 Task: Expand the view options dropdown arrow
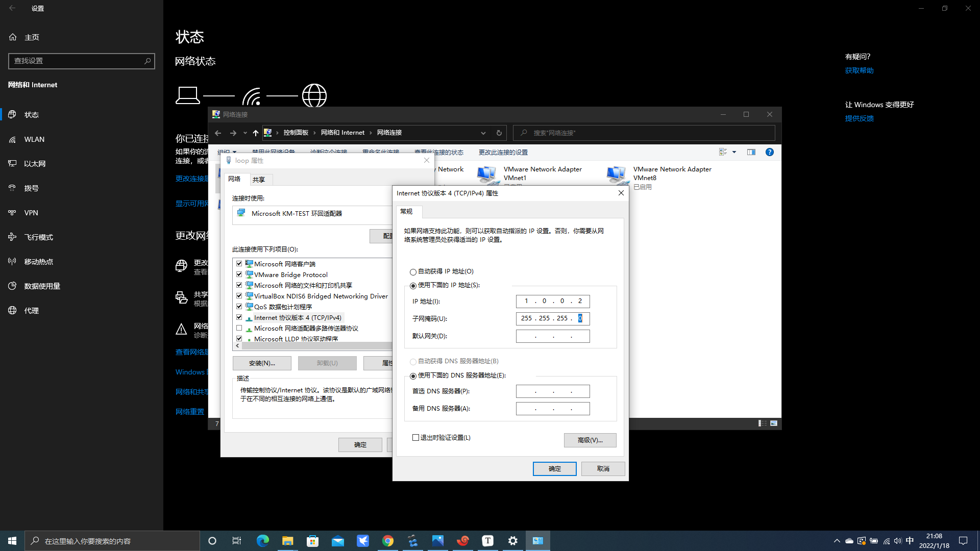[x=734, y=152]
